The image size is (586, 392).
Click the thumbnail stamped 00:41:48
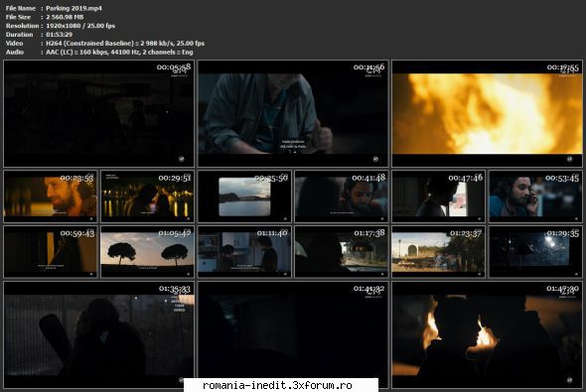click(342, 196)
